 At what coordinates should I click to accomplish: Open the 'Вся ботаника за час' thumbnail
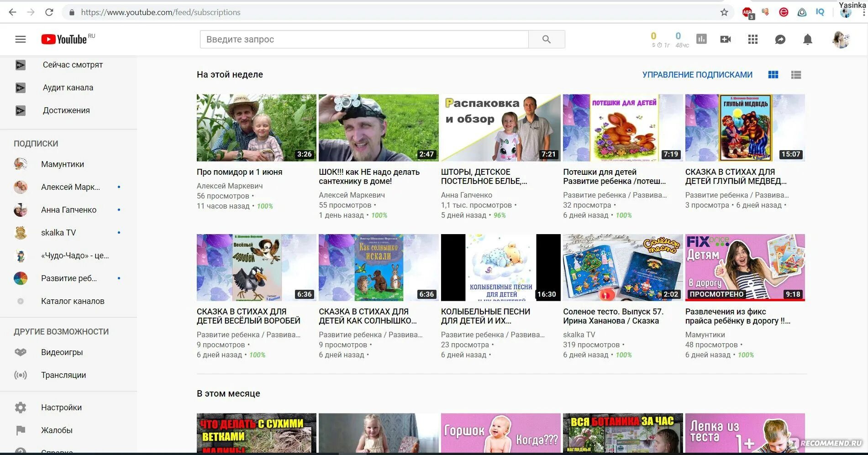click(x=623, y=433)
